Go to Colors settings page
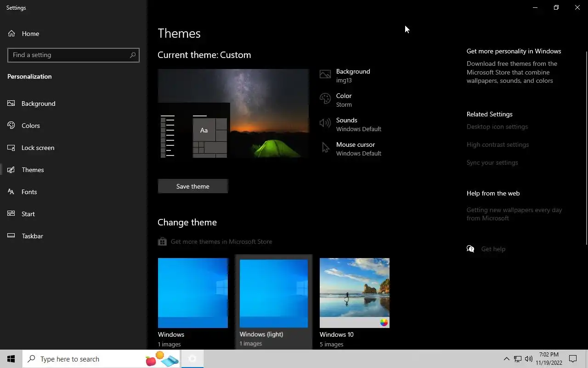 73,126
